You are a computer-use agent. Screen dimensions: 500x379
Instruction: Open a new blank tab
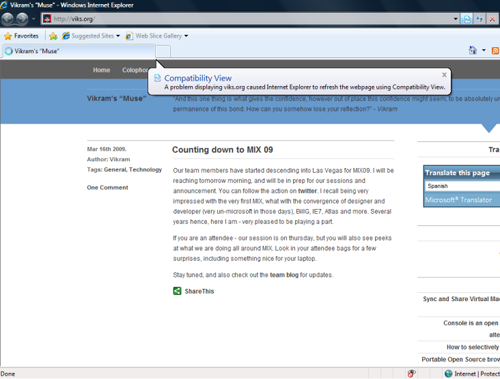(x=163, y=51)
